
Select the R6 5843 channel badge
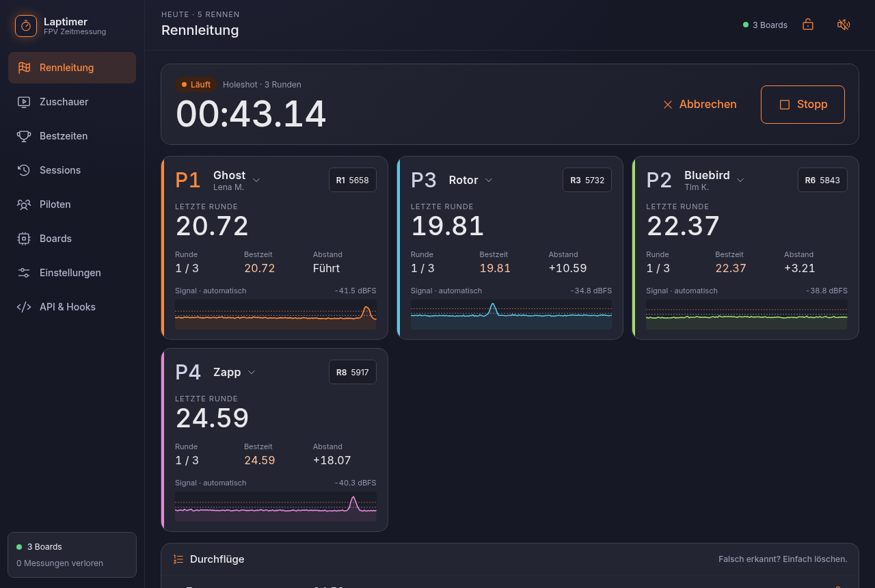click(822, 180)
